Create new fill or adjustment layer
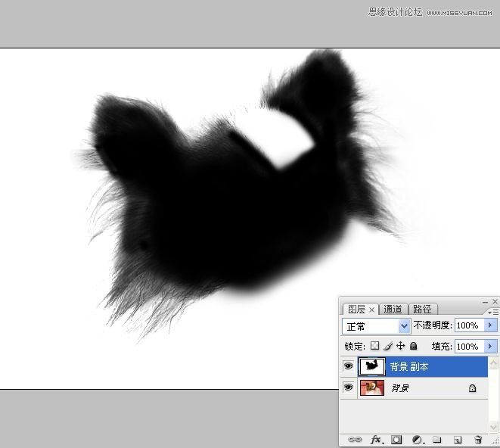Viewport: 500px width, 448px height. (418, 440)
